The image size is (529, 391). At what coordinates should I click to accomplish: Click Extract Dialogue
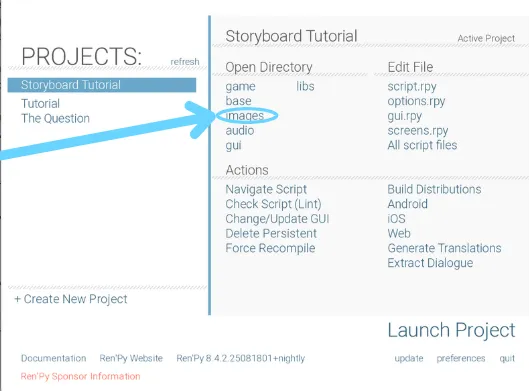pos(430,263)
